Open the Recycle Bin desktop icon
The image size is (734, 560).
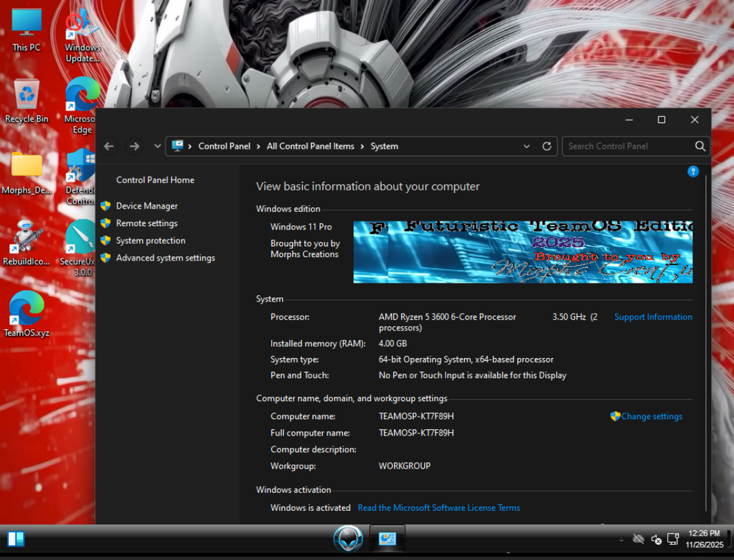click(x=27, y=100)
